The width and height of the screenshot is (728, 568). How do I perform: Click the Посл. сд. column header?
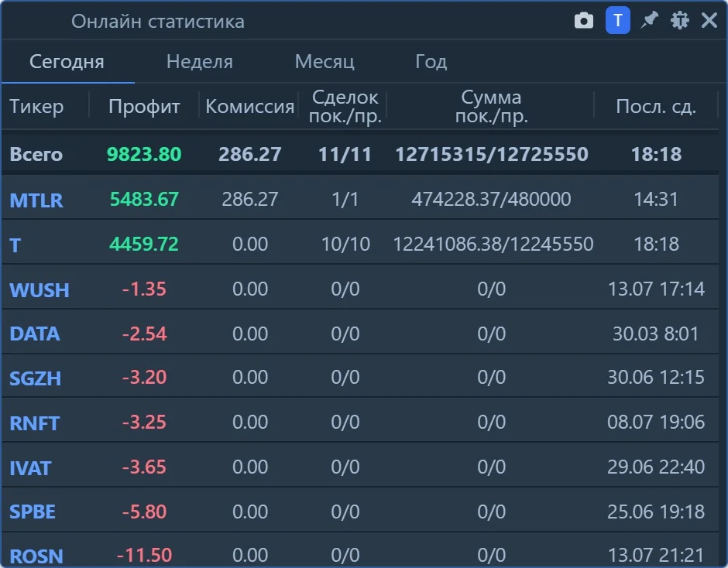coord(655,106)
